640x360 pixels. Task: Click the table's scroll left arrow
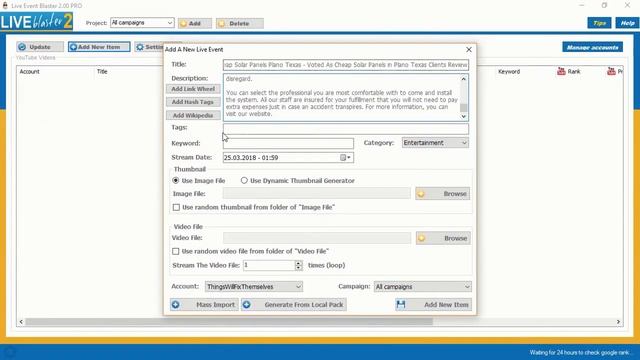(x=21, y=322)
